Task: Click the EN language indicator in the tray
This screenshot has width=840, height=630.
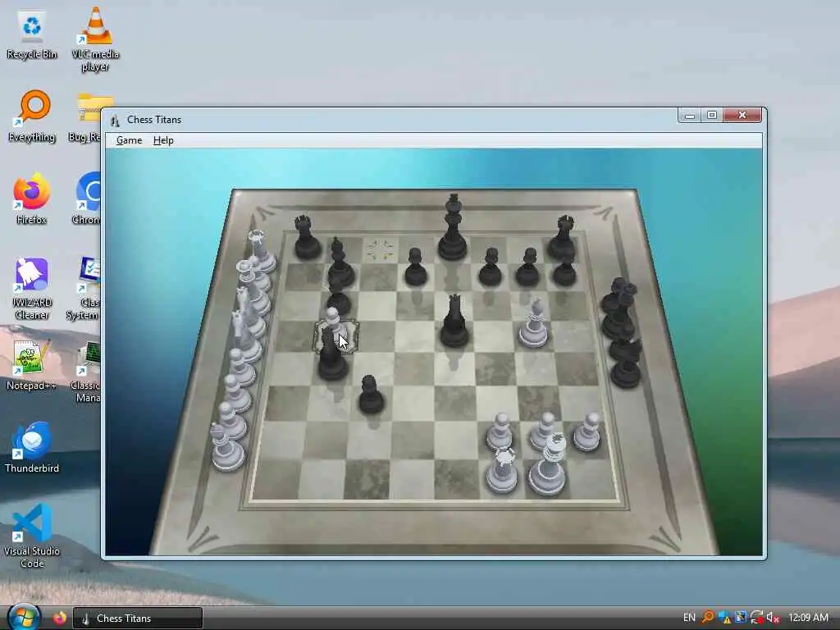Action: click(x=689, y=618)
